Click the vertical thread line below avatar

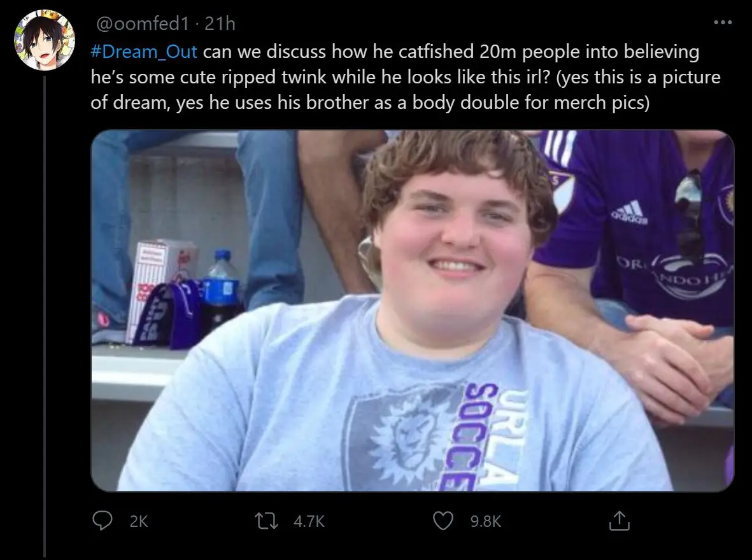coord(45,318)
